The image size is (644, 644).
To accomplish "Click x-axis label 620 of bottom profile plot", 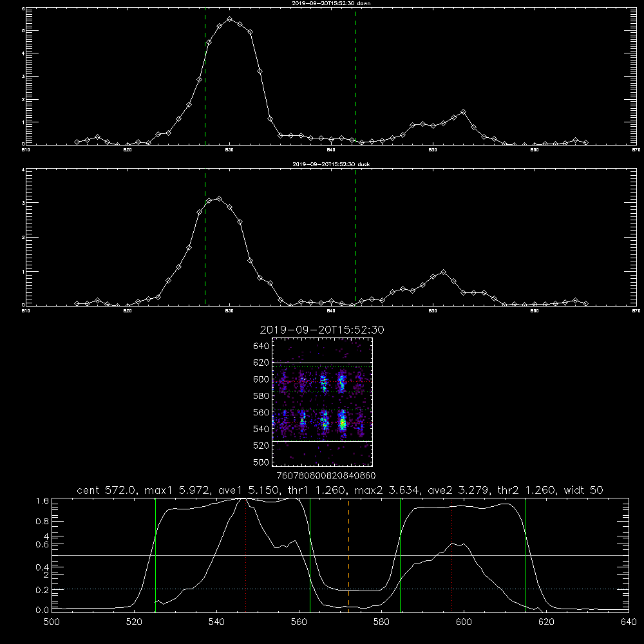I will [546, 622].
